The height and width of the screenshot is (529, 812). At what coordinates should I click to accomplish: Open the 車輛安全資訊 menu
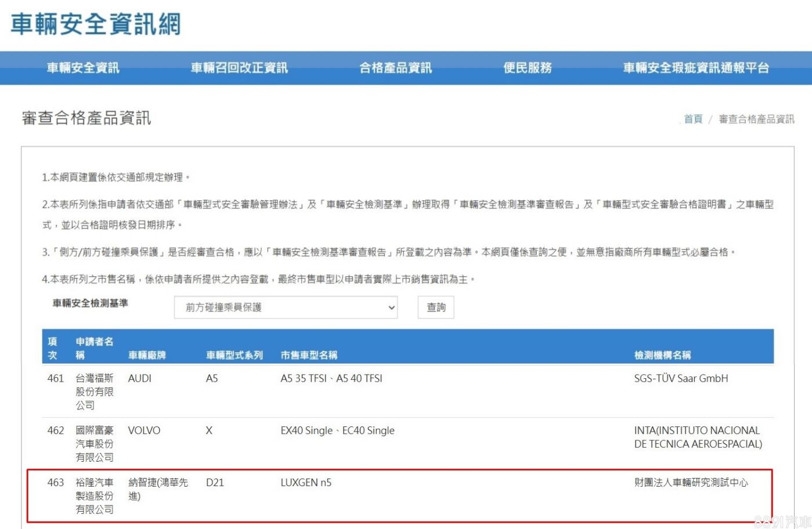point(83,68)
